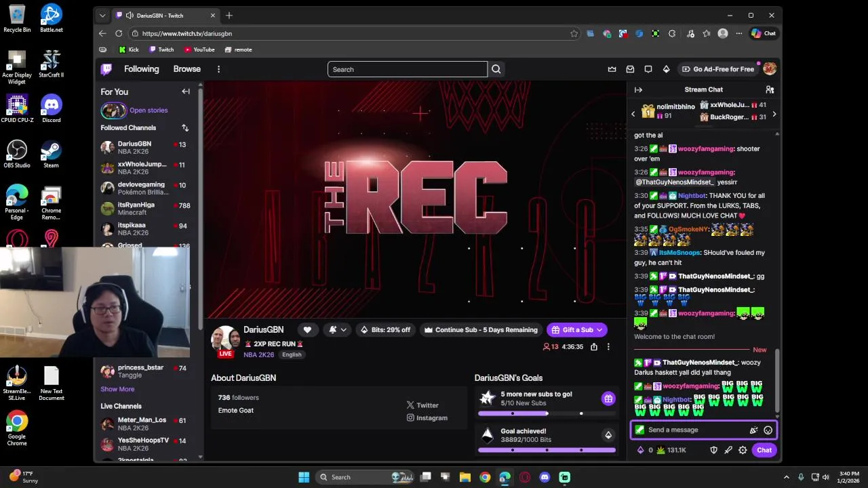The width and height of the screenshot is (868, 488).
Task: Collapse stream chat panel arrow
Action: pyautogui.click(x=638, y=89)
